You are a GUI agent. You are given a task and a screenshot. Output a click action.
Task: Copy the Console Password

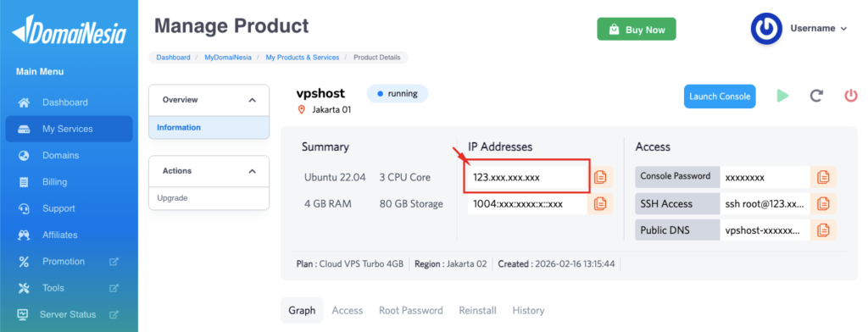pos(823,177)
